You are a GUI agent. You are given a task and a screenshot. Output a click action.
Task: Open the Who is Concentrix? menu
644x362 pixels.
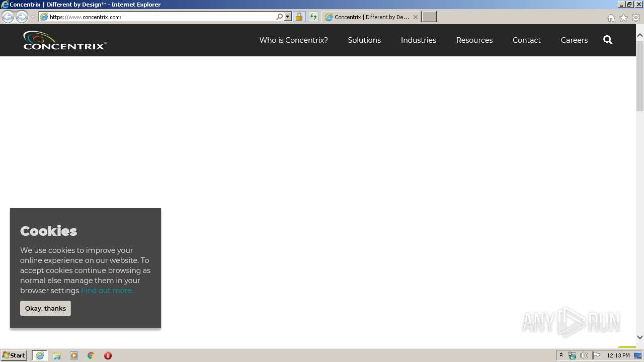[293, 40]
